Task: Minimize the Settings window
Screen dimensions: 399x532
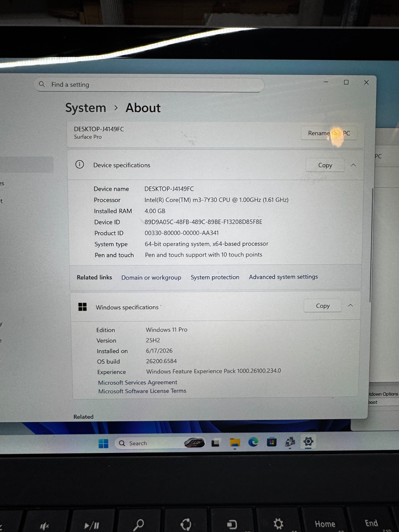Action: tap(326, 82)
